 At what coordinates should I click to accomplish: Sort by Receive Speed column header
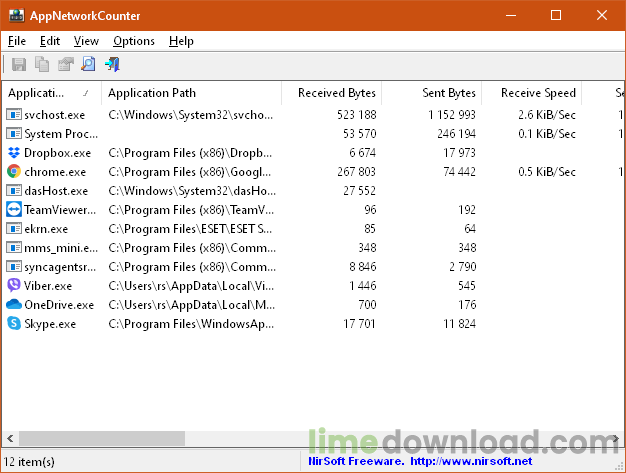click(532, 93)
